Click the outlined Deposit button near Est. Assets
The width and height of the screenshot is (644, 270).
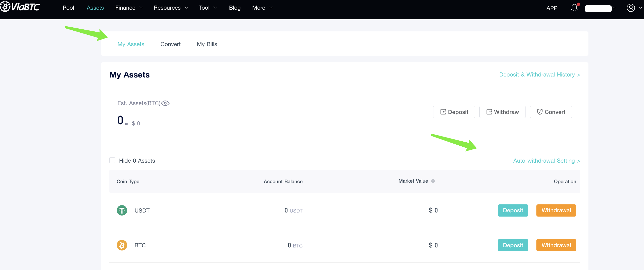point(454,112)
